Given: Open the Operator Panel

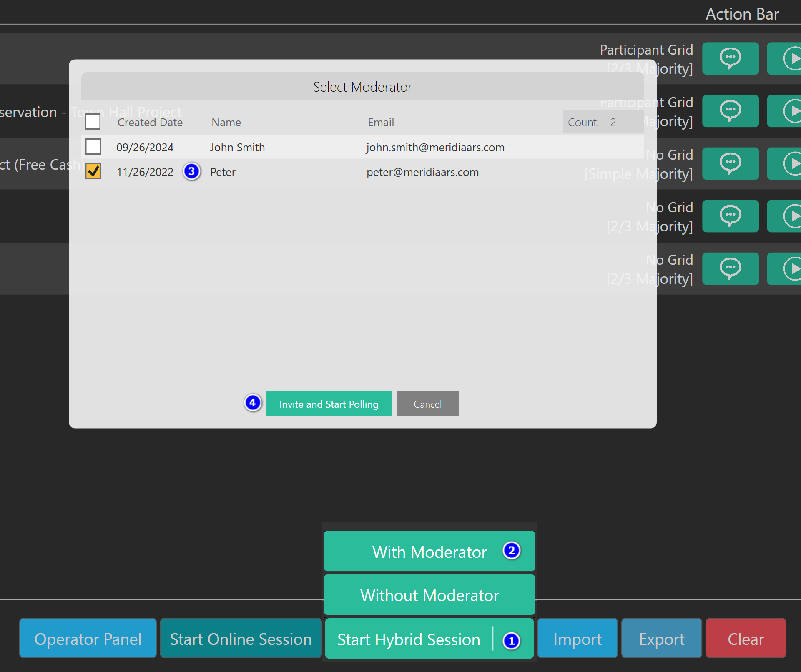Looking at the screenshot, I should (x=88, y=639).
